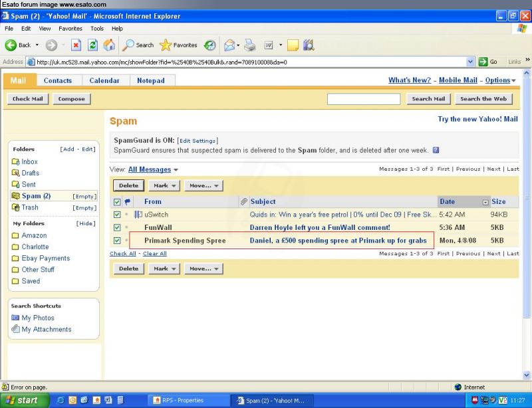532x408 pixels.
Task: Open the Favorites star button
Action: (178, 45)
